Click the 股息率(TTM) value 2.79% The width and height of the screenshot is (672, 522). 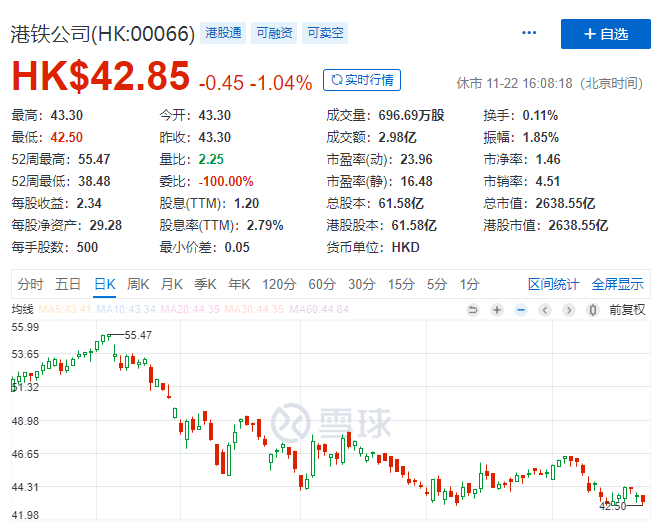coord(265,225)
